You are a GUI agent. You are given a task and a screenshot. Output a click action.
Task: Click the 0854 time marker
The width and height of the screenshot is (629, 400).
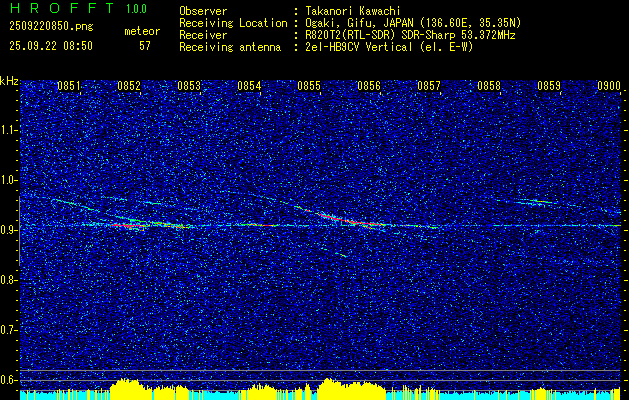coord(249,85)
